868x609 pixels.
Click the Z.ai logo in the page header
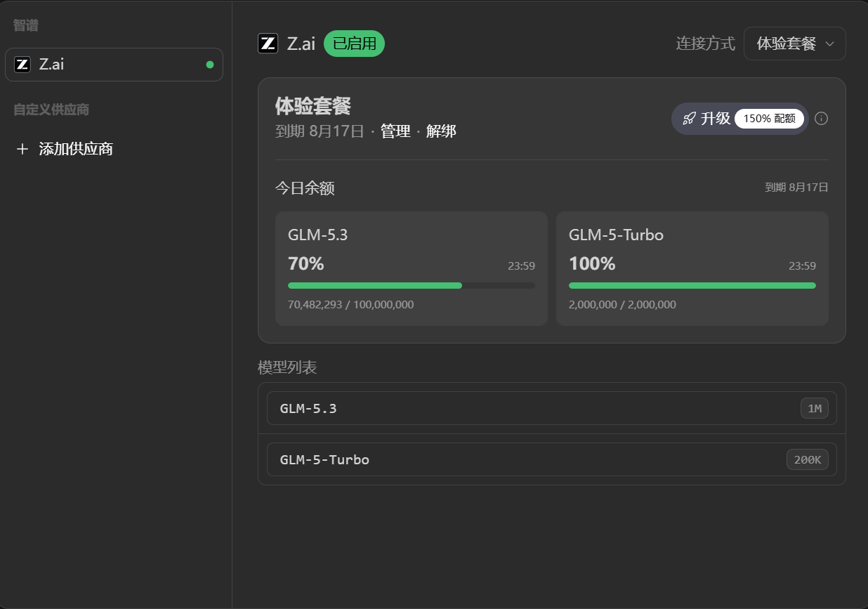268,44
